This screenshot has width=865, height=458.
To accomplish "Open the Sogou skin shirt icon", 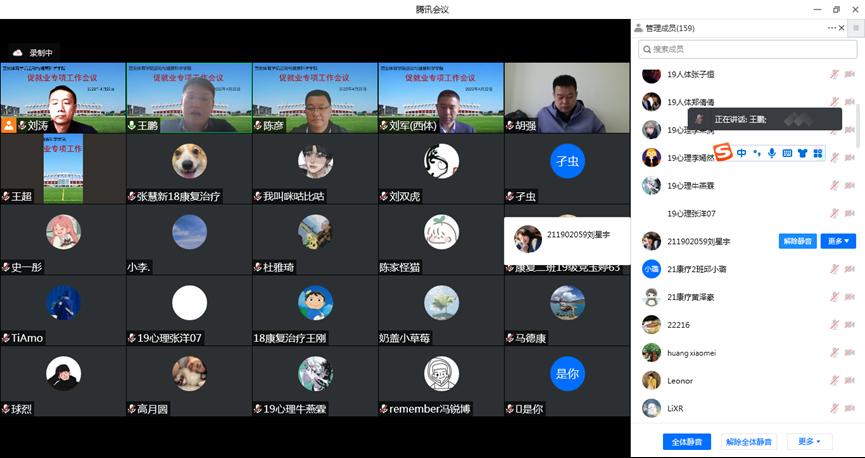I will tap(802, 153).
